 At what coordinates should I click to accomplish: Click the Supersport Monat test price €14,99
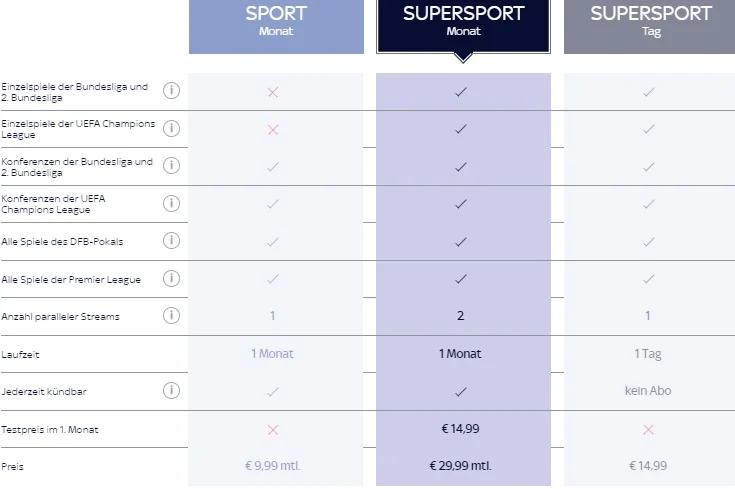coord(461,429)
